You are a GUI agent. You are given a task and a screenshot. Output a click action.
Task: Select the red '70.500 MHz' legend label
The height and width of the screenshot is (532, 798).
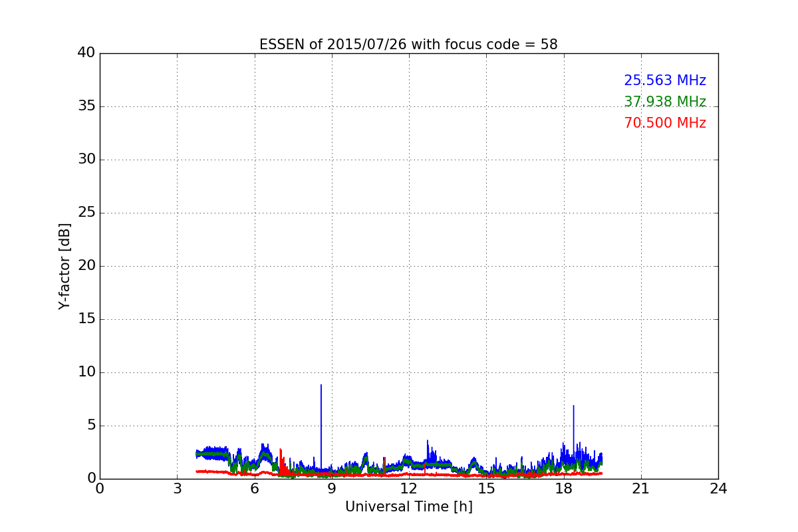665,123
